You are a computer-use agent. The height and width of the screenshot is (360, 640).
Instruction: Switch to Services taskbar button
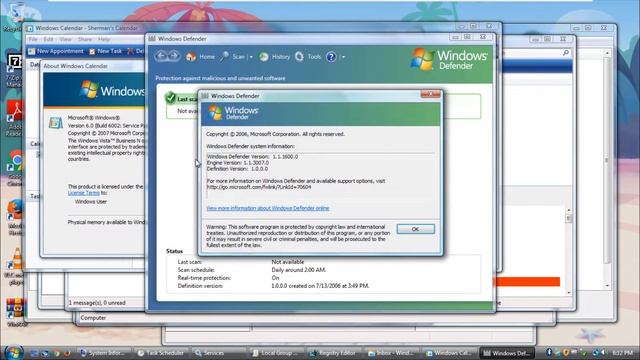coord(218,353)
